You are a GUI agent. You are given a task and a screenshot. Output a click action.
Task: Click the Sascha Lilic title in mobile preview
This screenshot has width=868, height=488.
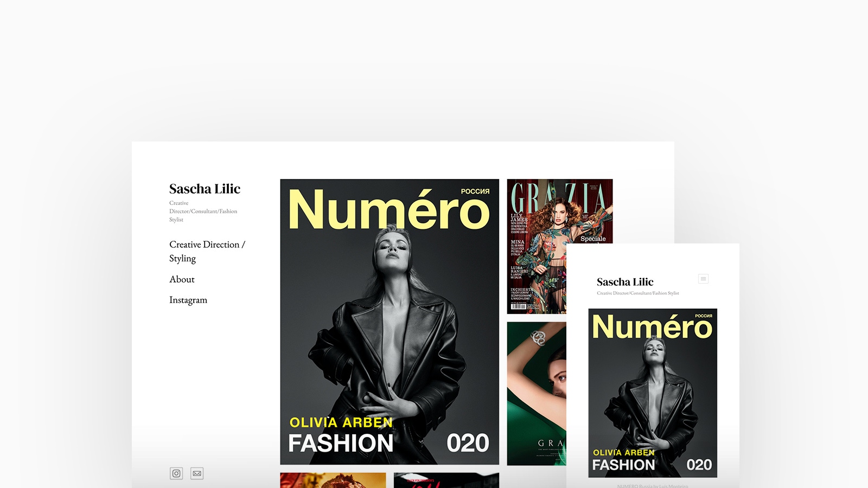625,282
